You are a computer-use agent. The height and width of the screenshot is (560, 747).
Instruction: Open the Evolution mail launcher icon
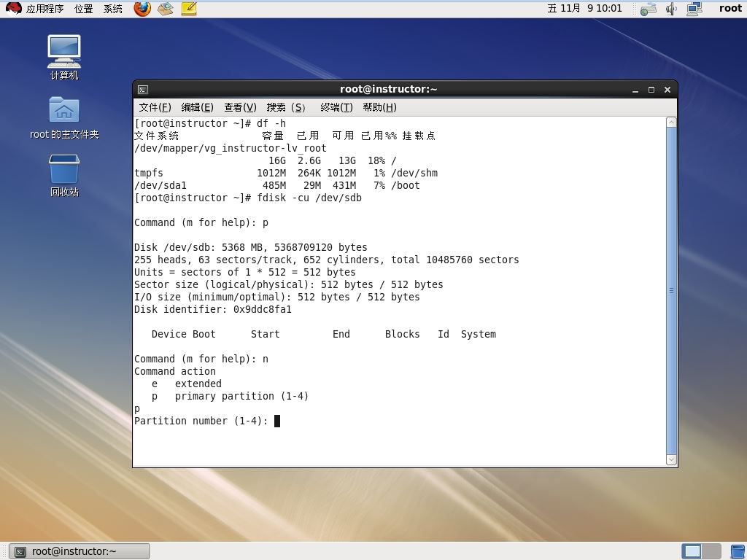[166, 9]
